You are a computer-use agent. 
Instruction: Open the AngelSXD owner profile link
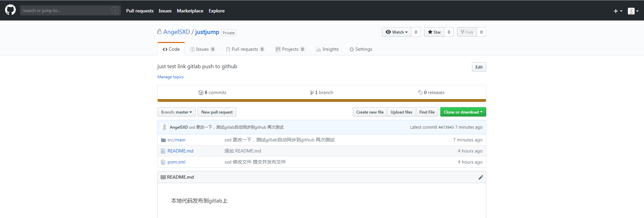point(177,32)
